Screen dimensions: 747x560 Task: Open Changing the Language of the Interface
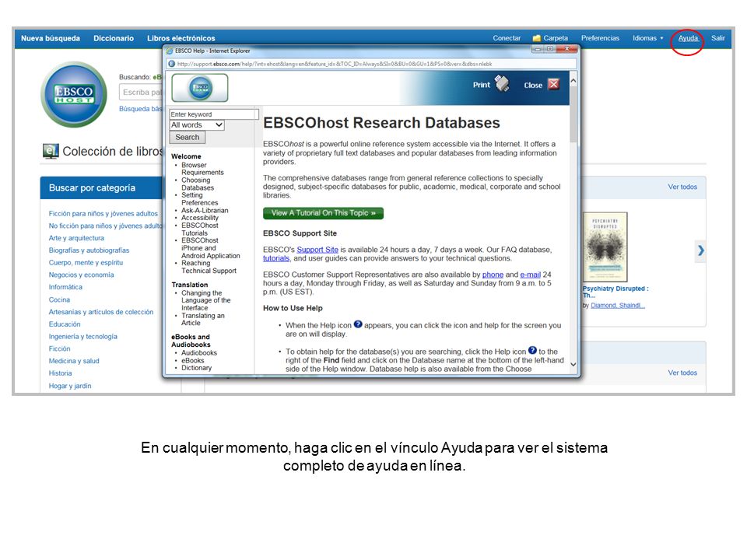[x=205, y=300]
